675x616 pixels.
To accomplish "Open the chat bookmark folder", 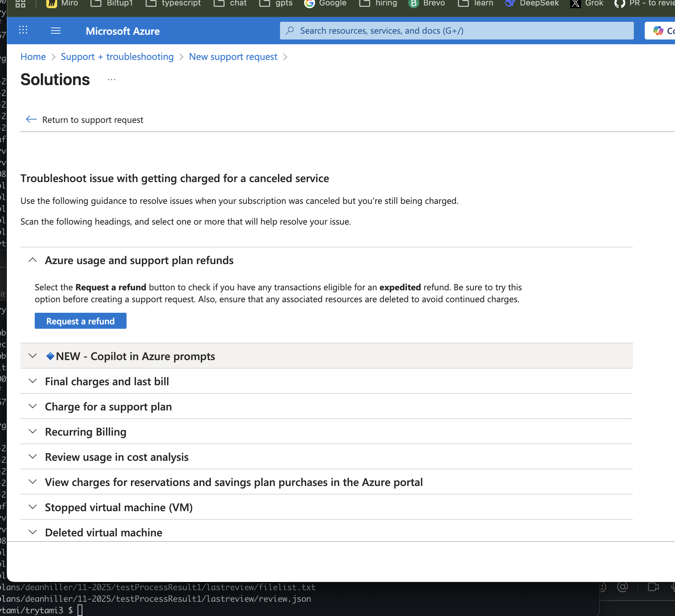I will pyautogui.click(x=230, y=3).
